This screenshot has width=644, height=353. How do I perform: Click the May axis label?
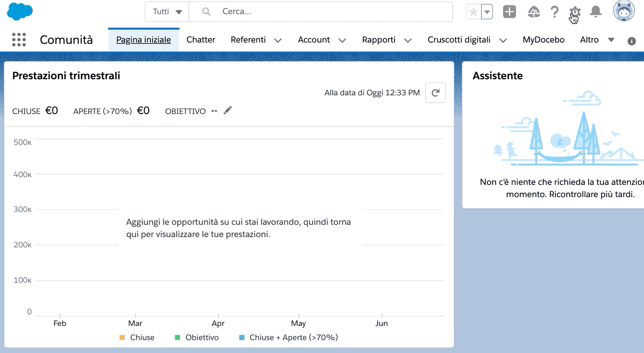(298, 324)
